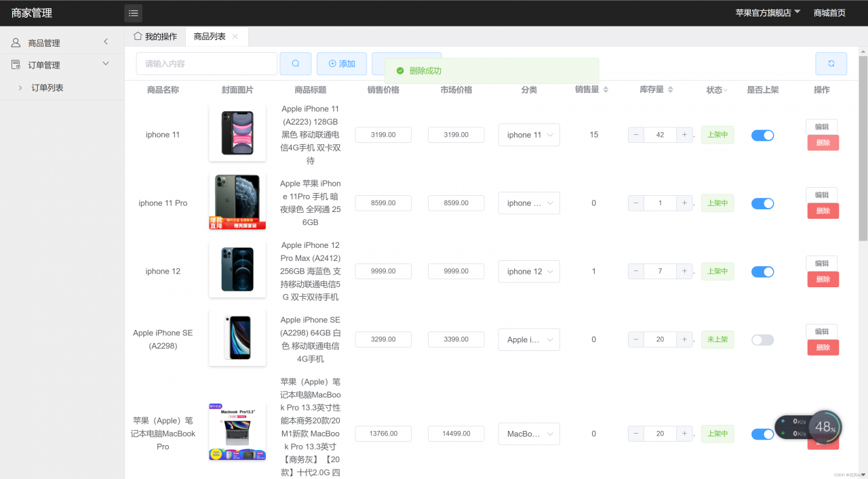
Task: Switch to 我的操作 tab
Action: (x=155, y=37)
